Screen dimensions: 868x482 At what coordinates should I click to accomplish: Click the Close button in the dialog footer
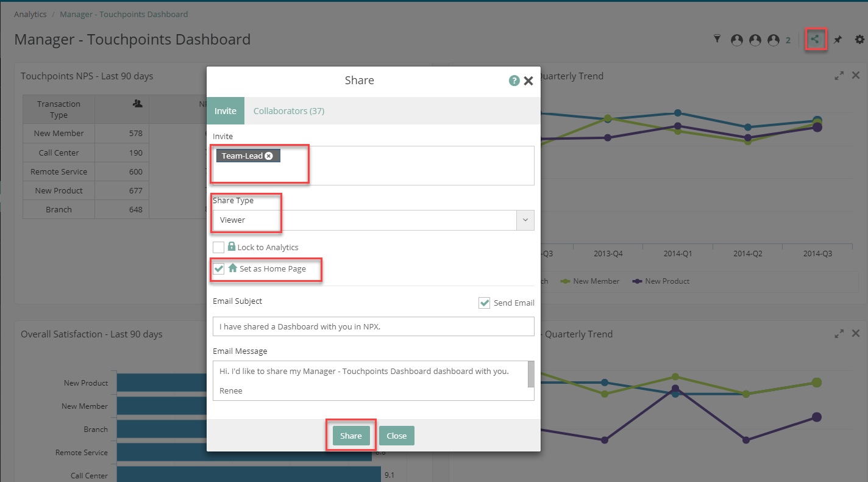click(x=396, y=436)
